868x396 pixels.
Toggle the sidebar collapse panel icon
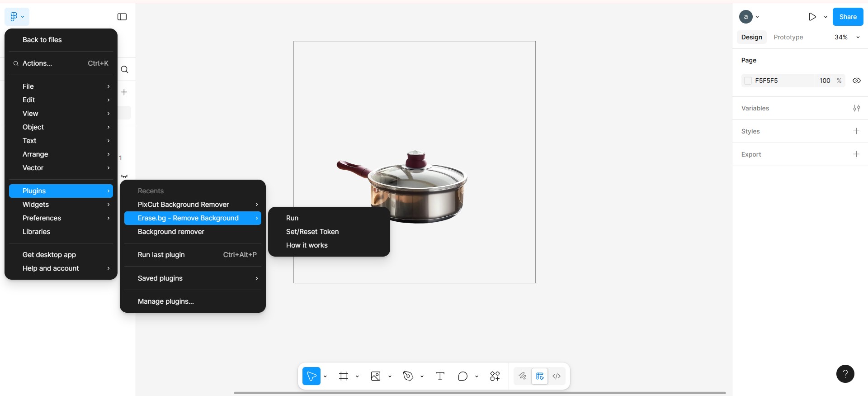pyautogui.click(x=122, y=17)
